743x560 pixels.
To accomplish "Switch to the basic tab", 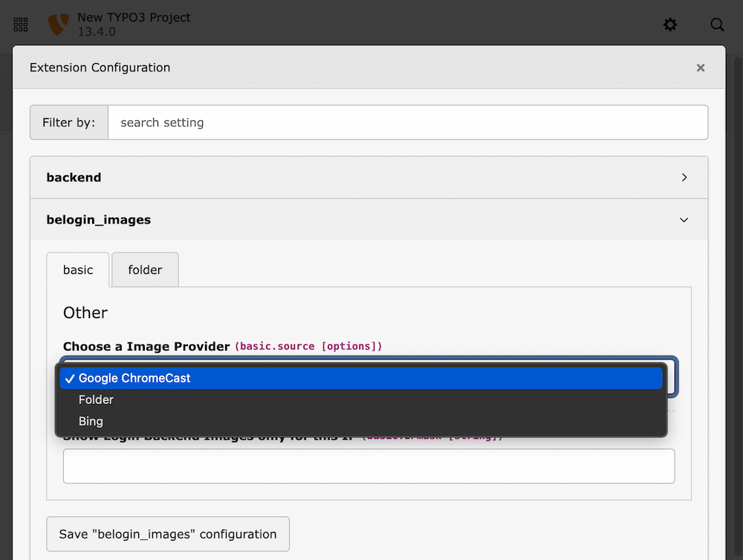I will tap(78, 270).
